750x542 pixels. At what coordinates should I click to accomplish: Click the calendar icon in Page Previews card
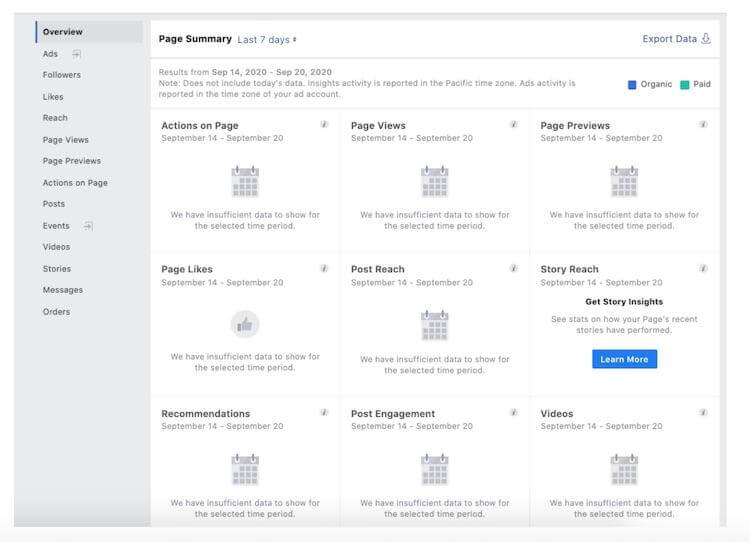coord(624,181)
